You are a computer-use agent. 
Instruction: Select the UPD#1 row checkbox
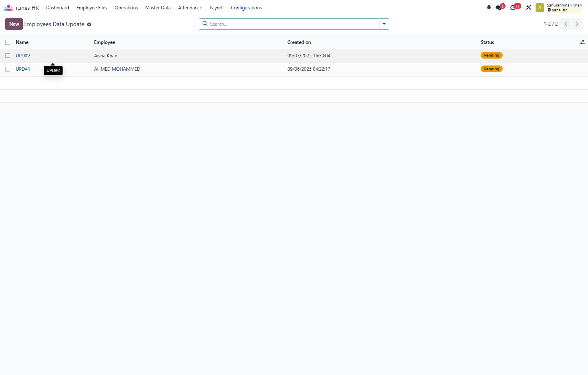click(8, 69)
